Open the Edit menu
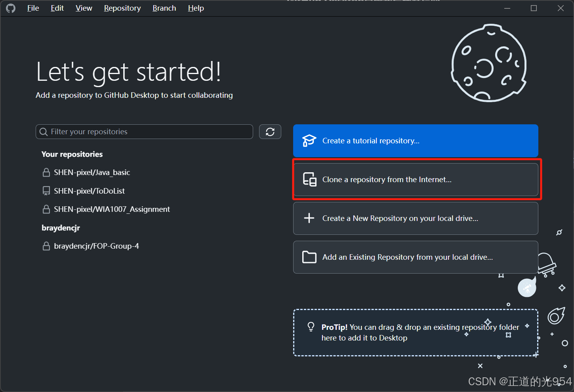The image size is (574, 392). click(57, 8)
